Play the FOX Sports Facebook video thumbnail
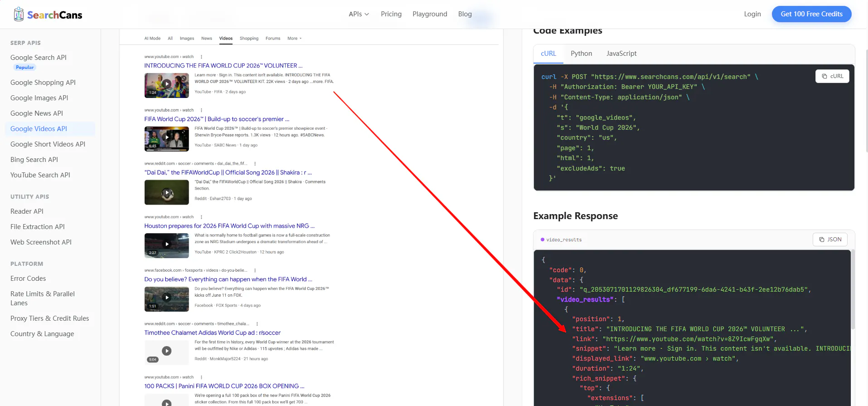This screenshot has height=406, width=868. coord(167,299)
